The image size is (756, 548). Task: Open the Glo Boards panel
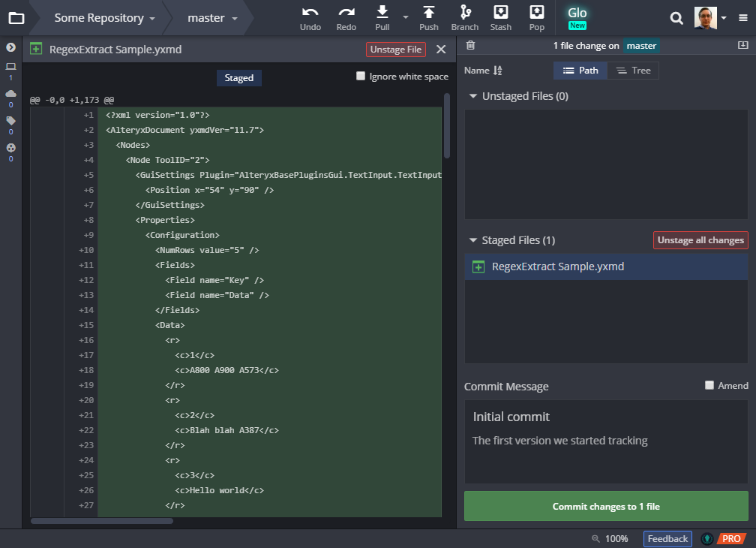(x=577, y=15)
